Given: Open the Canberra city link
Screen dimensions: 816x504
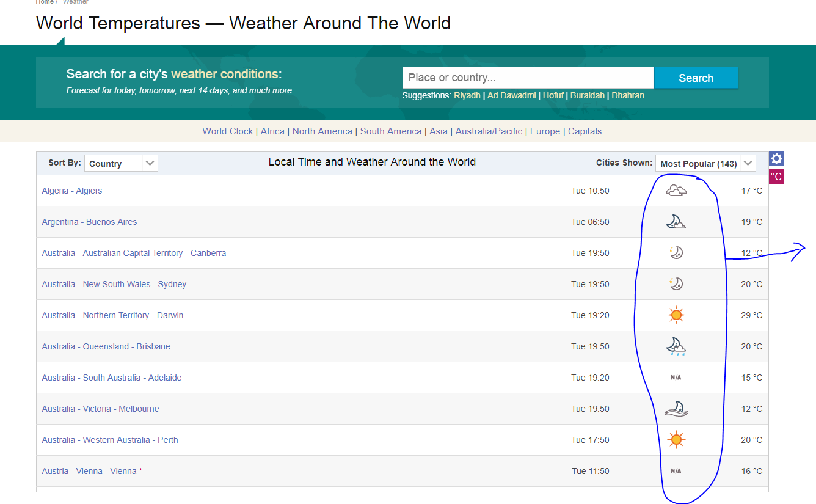Looking at the screenshot, I should [x=134, y=253].
